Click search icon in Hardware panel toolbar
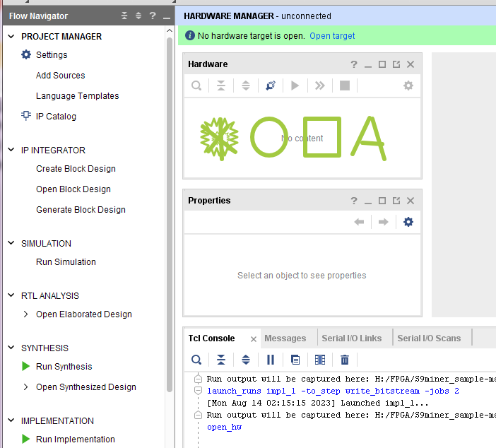496x448 pixels. (x=196, y=86)
